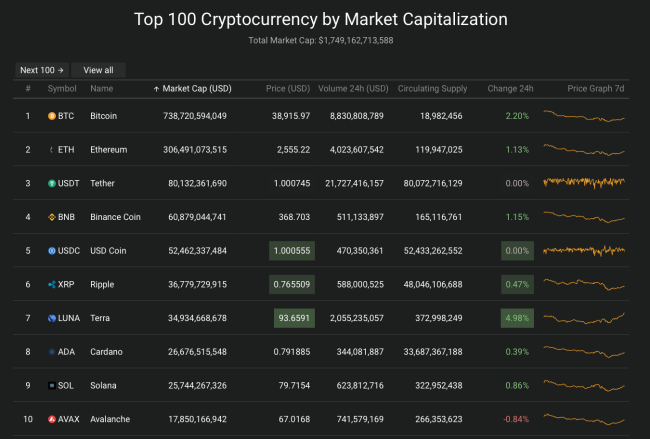Sort table by Price (USD) header
650x439 pixels.
point(288,89)
